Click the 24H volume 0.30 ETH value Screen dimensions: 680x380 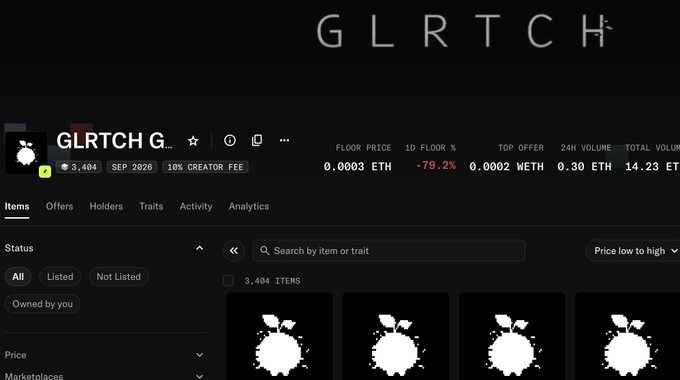(x=584, y=167)
